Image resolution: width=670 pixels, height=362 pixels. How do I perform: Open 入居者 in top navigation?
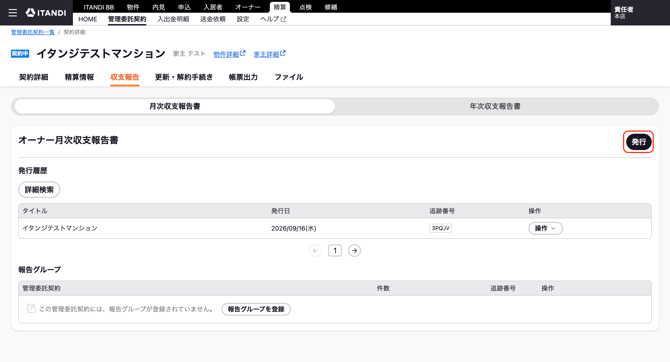coord(213,7)
